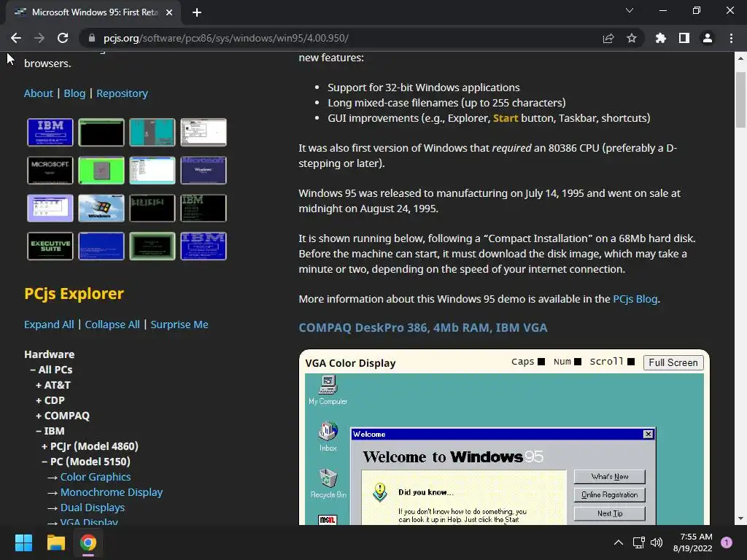
Task: Collapse the PC (Model 5150) node
Action: click(x=86, y=462)
